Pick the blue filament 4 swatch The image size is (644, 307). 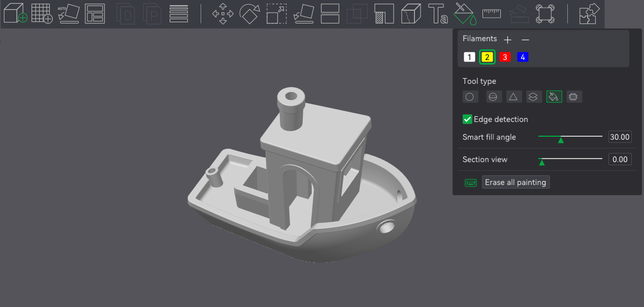coord(523,57)
